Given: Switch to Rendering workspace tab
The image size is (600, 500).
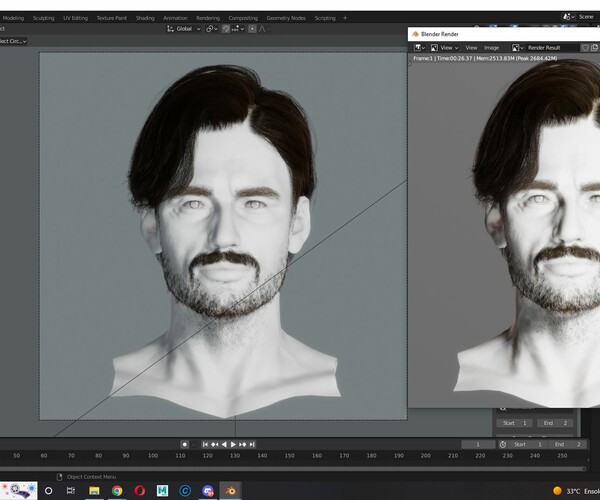Looking at the screenshot, I should [208, 18].
